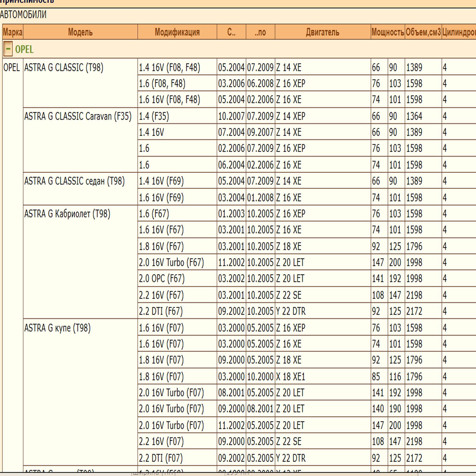Image resolution: width=476 pixels, height=476 pixels.
Task: Select ASTRA G купе (T98) model
Action: (x=57, y=328)
